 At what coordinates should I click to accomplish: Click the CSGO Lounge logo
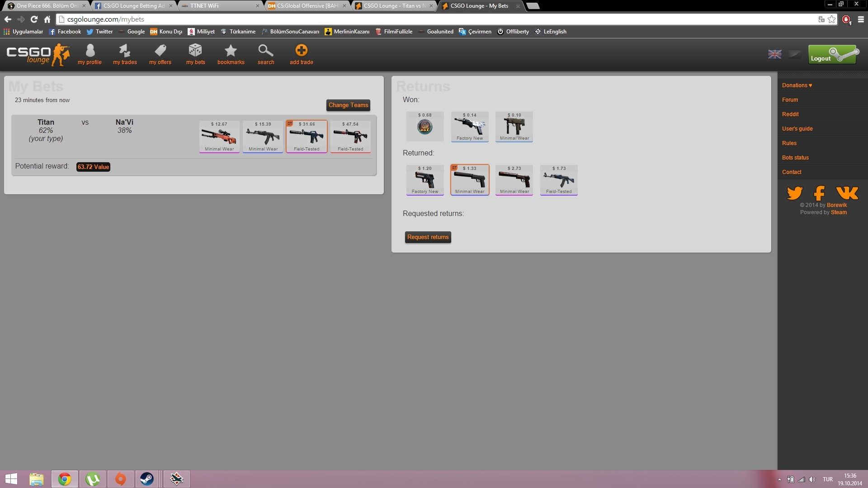click(38, 55)
